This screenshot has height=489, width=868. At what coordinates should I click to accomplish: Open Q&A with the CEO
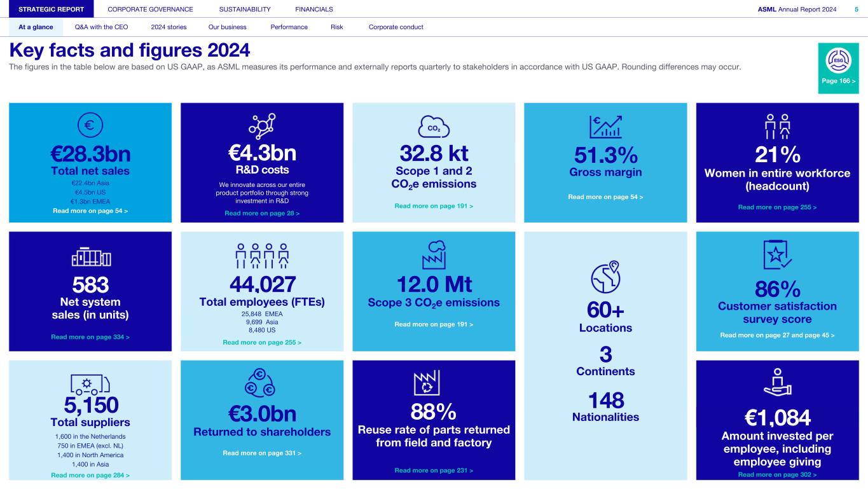[101, 27]
